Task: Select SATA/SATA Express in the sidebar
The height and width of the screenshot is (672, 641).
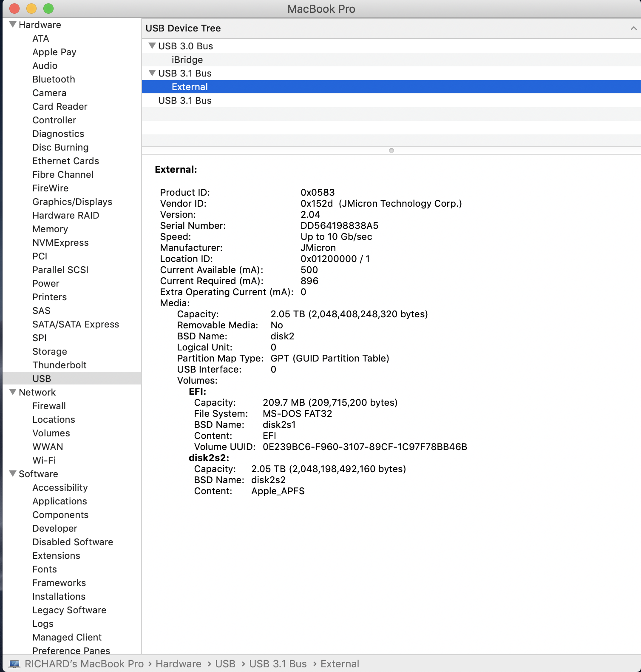Action: 76,324
